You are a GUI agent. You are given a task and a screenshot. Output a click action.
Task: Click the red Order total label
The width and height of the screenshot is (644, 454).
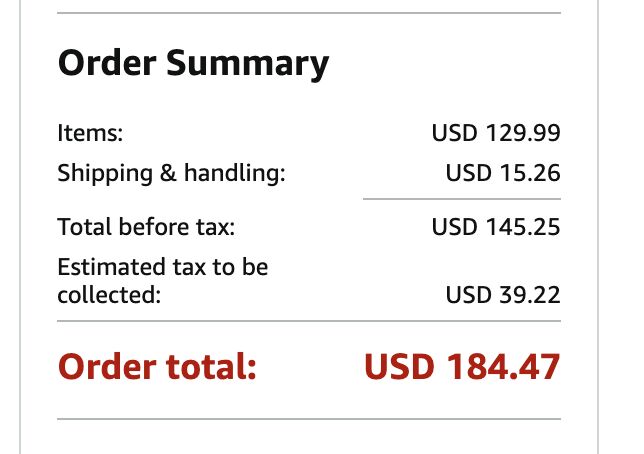click(x=158, y=367)
